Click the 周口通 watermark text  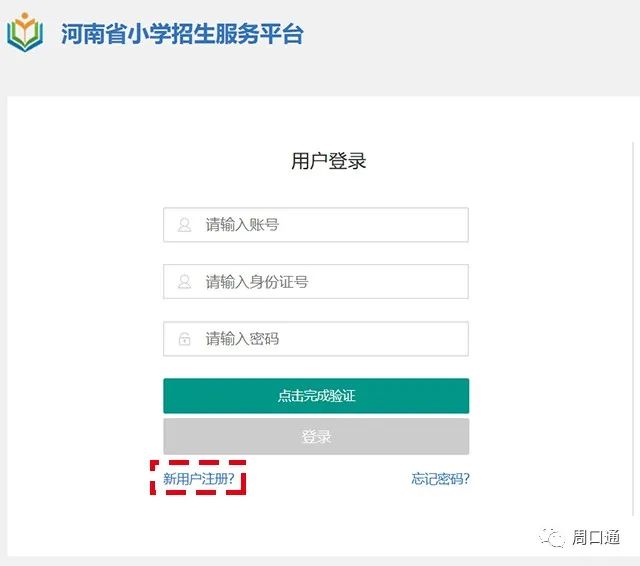pos(596,538)
